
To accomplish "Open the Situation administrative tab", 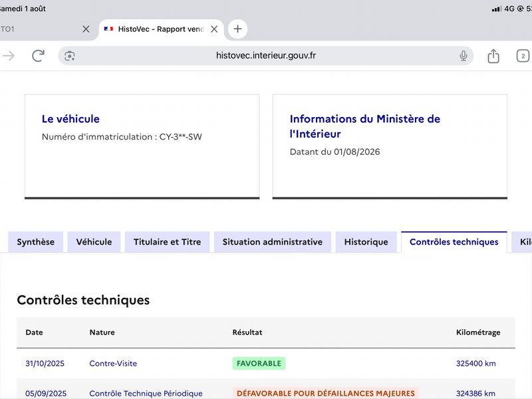I will [273, 242].
